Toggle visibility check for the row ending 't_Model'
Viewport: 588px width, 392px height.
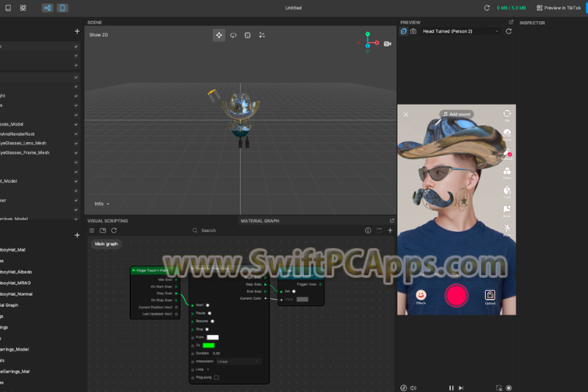pos(76,181)
